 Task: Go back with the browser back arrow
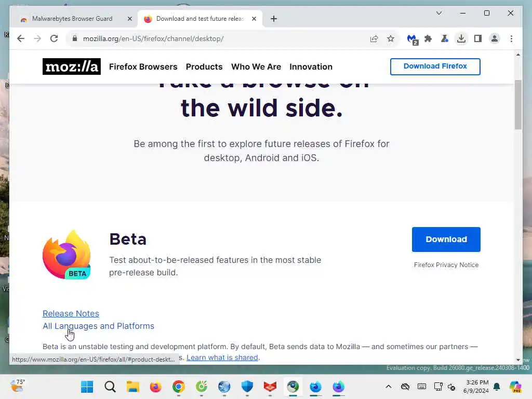(21, 38)
